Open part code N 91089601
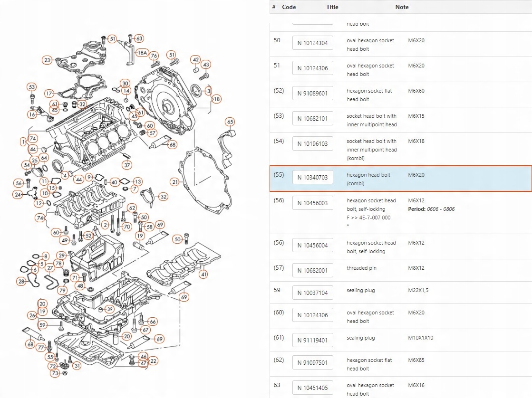Viewport: 532px width, 398px height. pyautogui.click(x=312, y=93)
